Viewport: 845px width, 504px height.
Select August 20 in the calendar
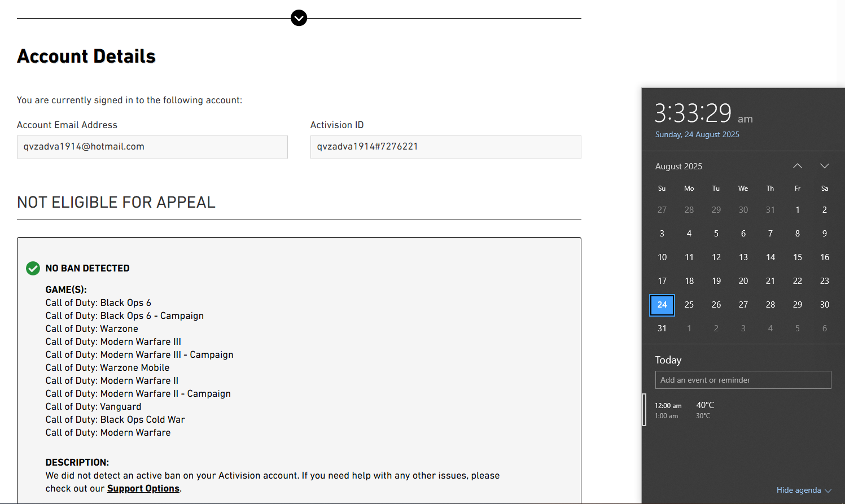click(x=743, y=281)
